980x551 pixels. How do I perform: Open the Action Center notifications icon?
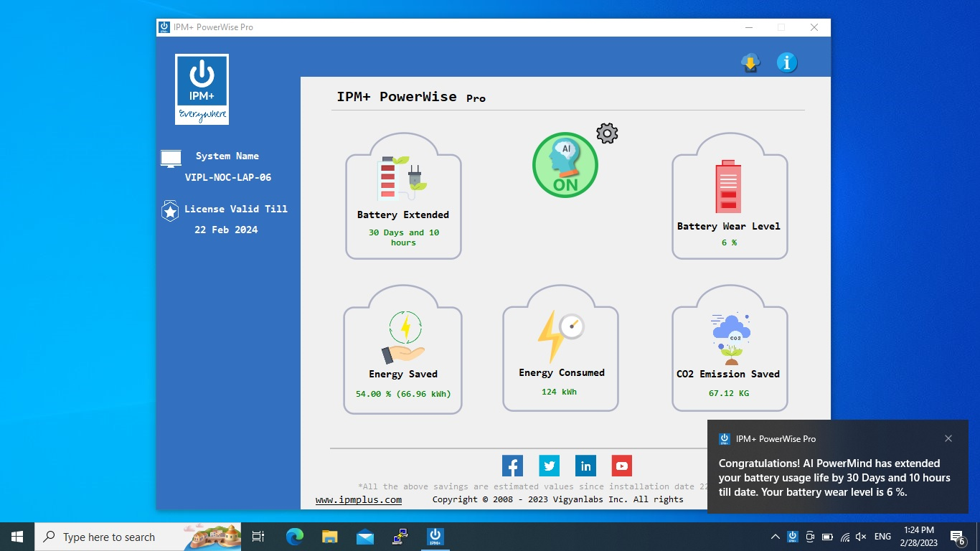tap(957, 537)
